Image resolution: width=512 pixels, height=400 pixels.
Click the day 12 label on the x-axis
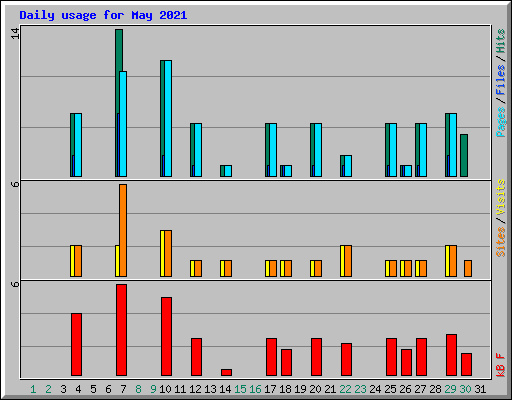coord(195,389)
